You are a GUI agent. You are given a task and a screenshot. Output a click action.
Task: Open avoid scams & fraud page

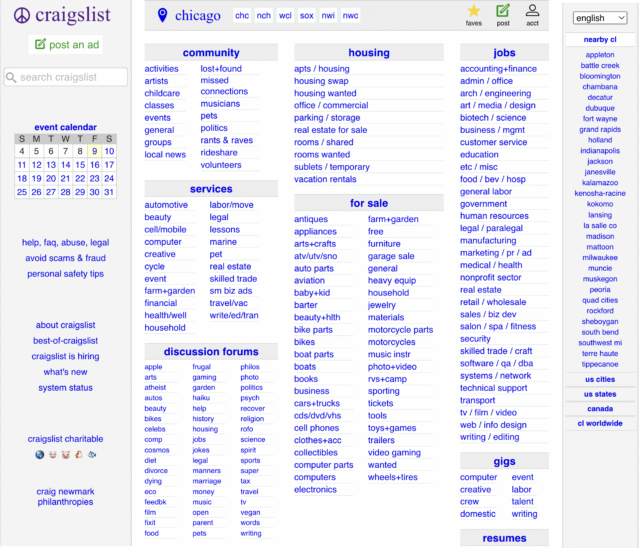[66, 258]
